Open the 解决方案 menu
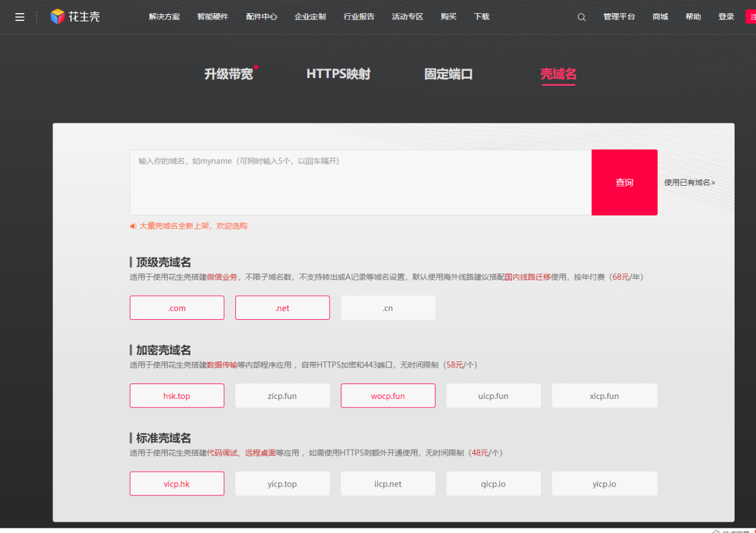 tap(164, 17)
